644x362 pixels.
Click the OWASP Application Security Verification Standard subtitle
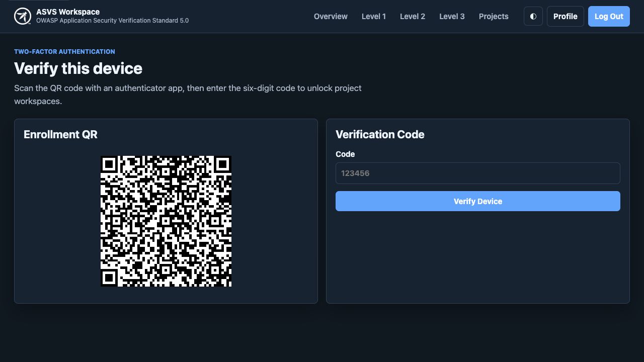[x=113, y=21]
